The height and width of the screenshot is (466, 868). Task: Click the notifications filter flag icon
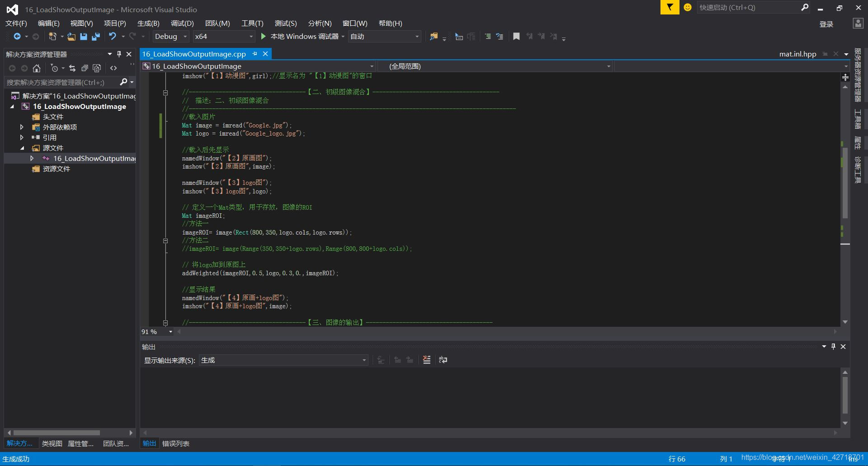click(x=670, y=7)
